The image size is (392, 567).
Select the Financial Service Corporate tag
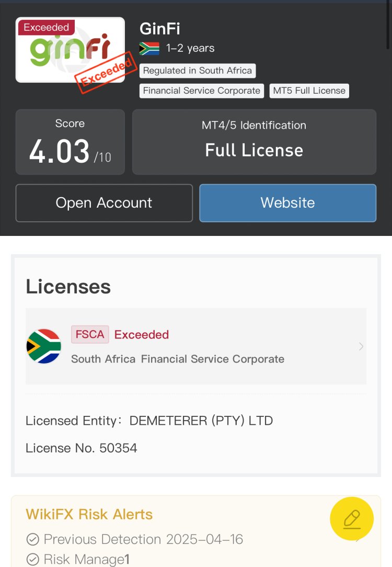[202, 90]
